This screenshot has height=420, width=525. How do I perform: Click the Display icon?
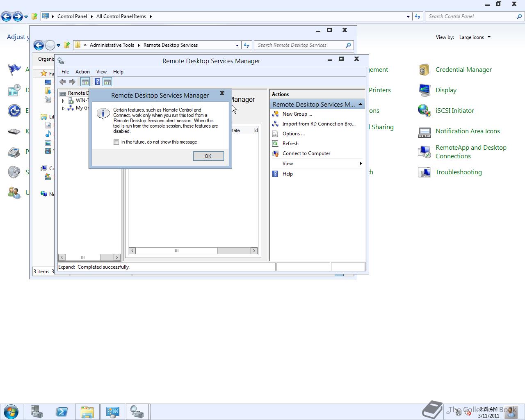click(424, 90)
